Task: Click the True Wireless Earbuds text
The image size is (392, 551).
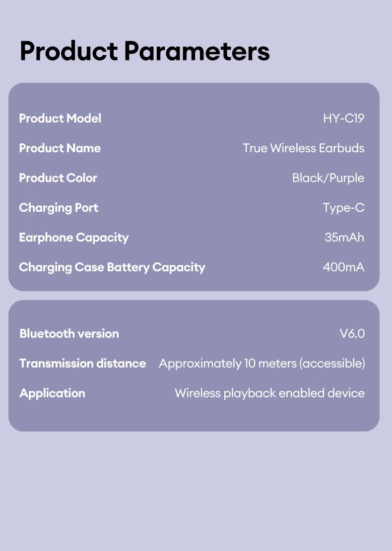Action: click(x=303, y=148)
